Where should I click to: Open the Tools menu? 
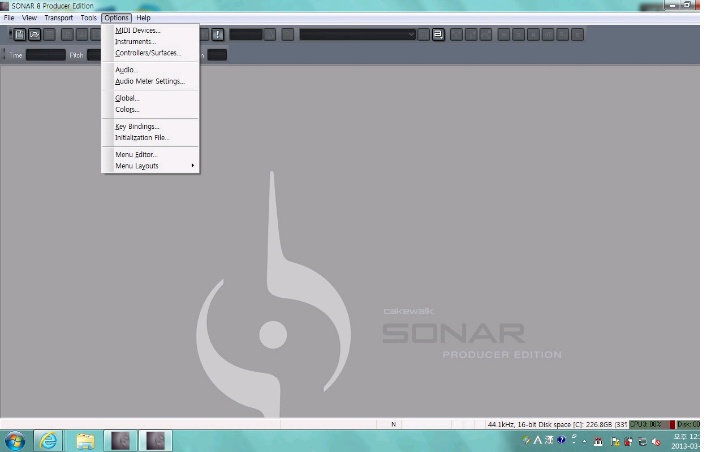tap(89, 18)
